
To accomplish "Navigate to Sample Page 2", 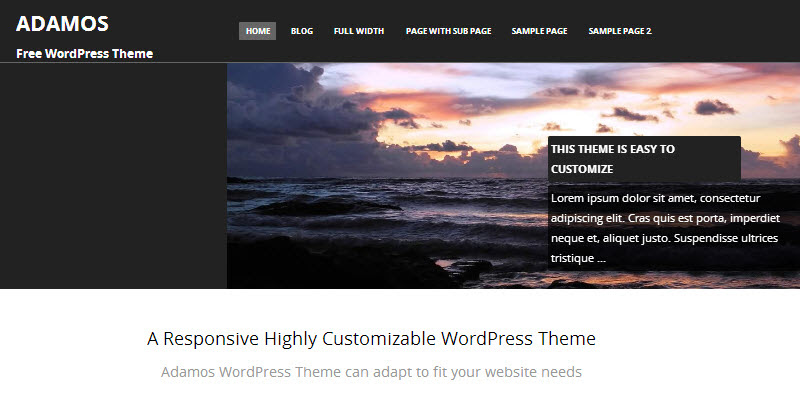I will pyautogui.click(x=620, y=31).
